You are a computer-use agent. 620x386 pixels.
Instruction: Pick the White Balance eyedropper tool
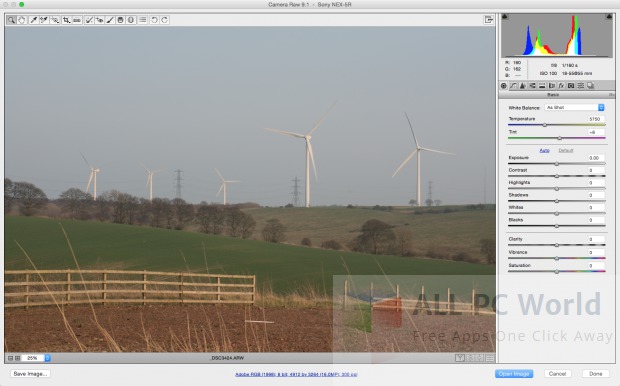pyautogui.click(x=34, y=20)
